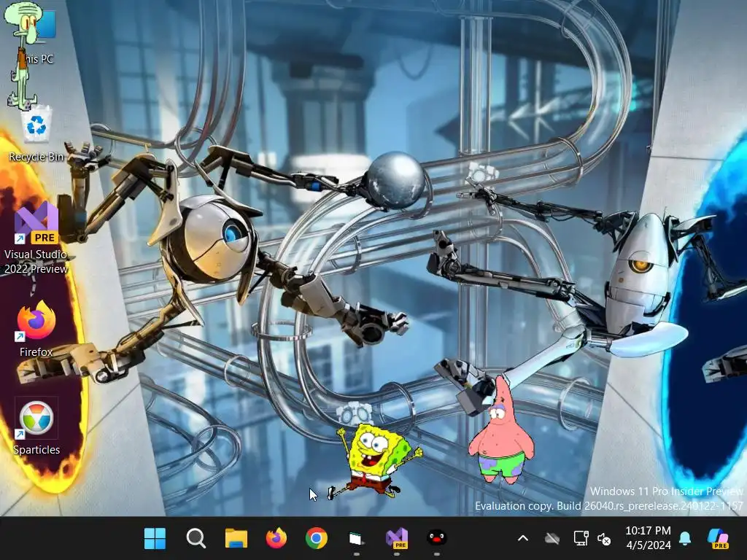Open the Windows Start menu

coord(155,538)
